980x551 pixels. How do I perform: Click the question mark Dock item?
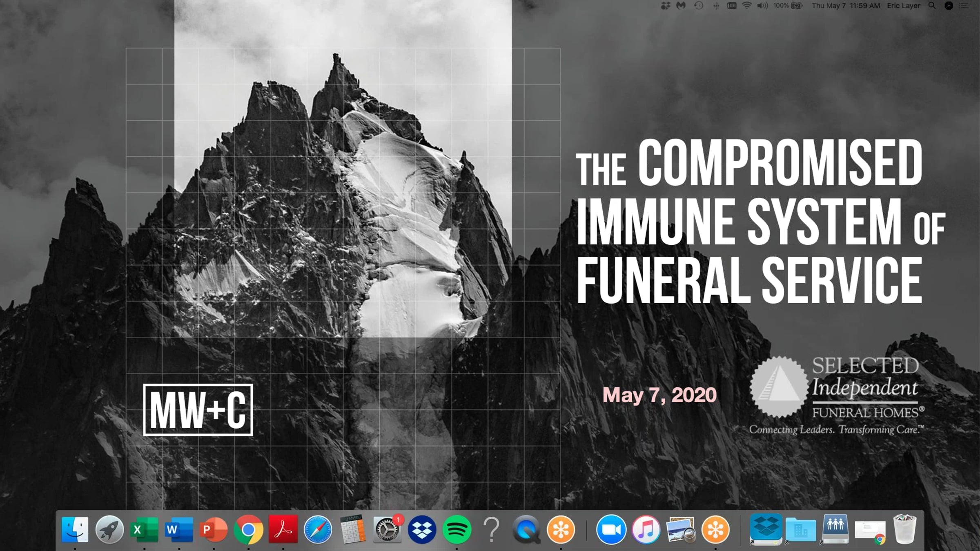[491, 529]
